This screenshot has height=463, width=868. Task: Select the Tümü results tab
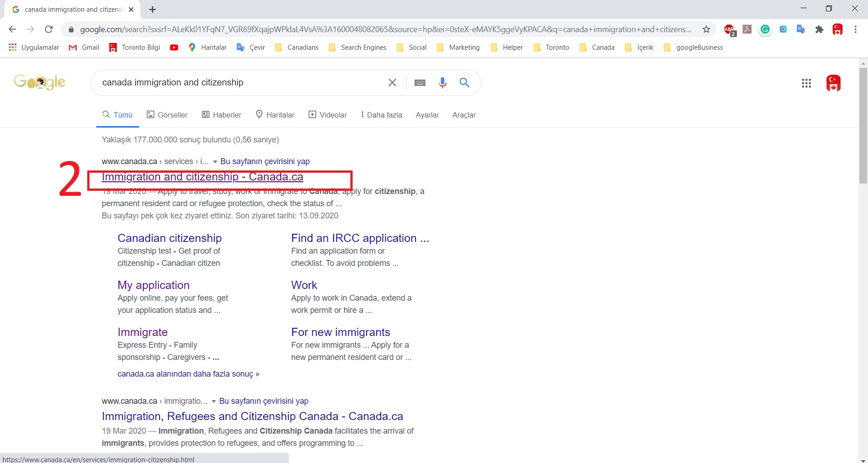[118, 115]
